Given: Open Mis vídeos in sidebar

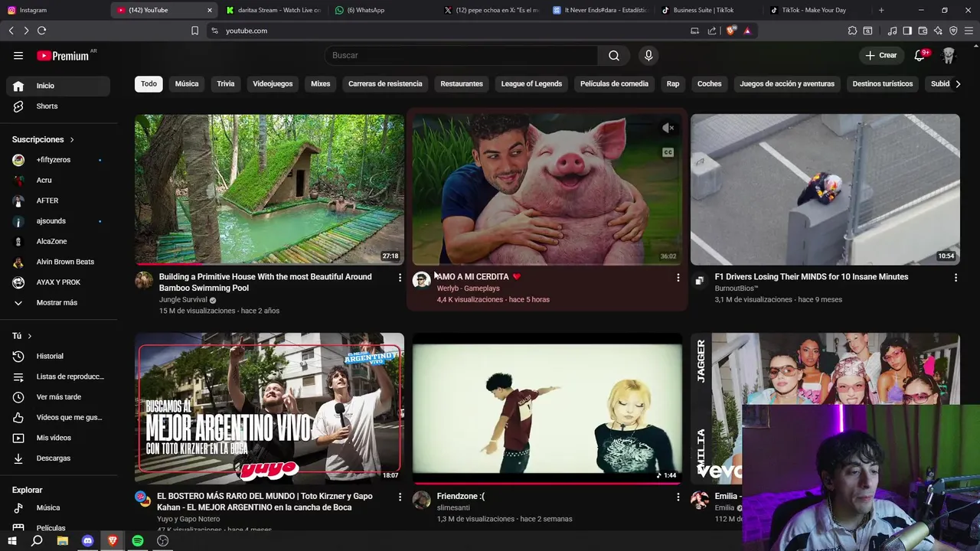Looking at the screenshot, I should (58, 438).
